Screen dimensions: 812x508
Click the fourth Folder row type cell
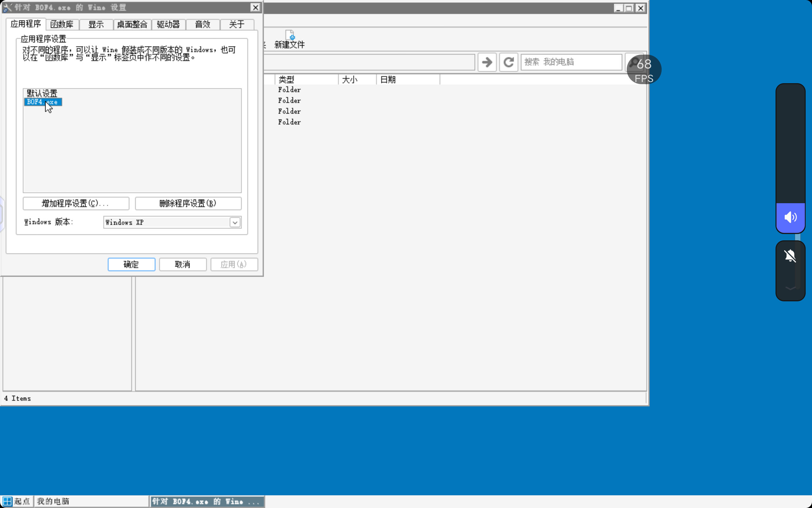(x=289, y=122)
